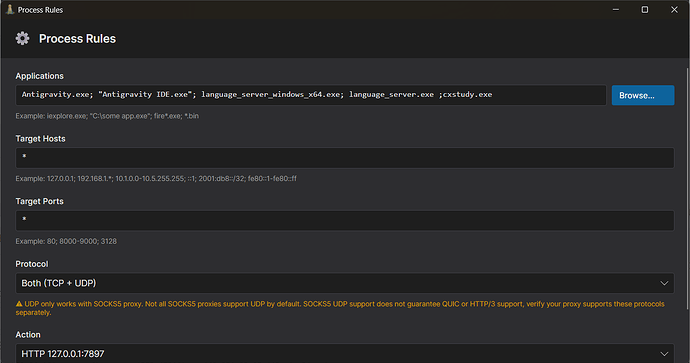Screen dimensions: 690x363
Task: Click the gear icon beside Process Rules heading
Action: click(22, 38)
